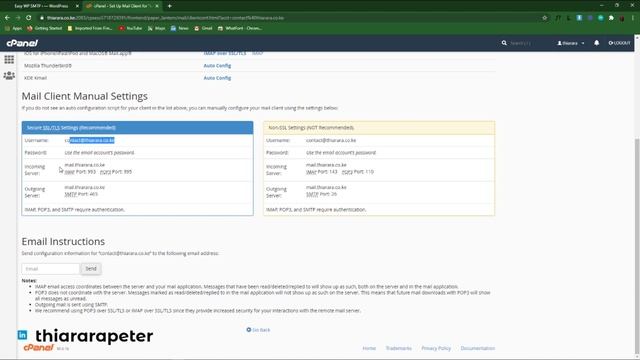The height and width of the screenshot is (360, 640).
Task: Click the outgoing server mail.thiarara.co.ke in the Non-SSL settings
Action: (326, 187)
